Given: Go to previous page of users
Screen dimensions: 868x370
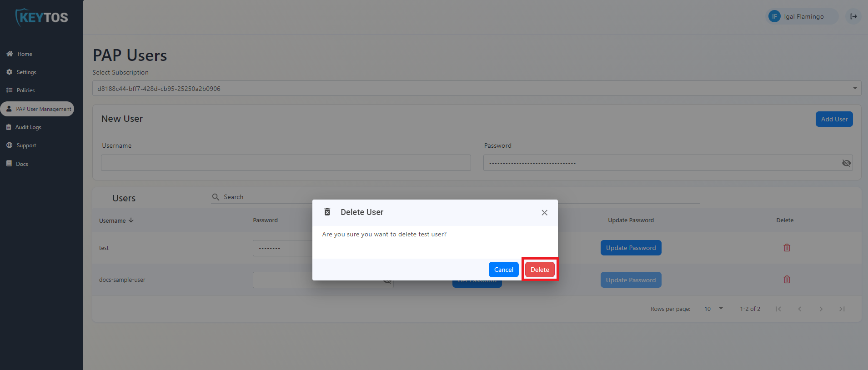Looking at the screenshot, I should tap(799, 309).
